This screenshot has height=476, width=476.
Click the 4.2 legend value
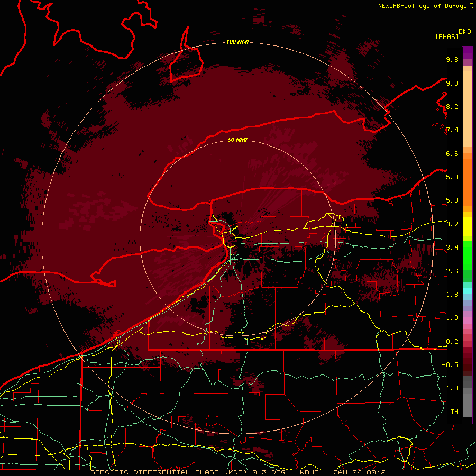coord(452,224)
